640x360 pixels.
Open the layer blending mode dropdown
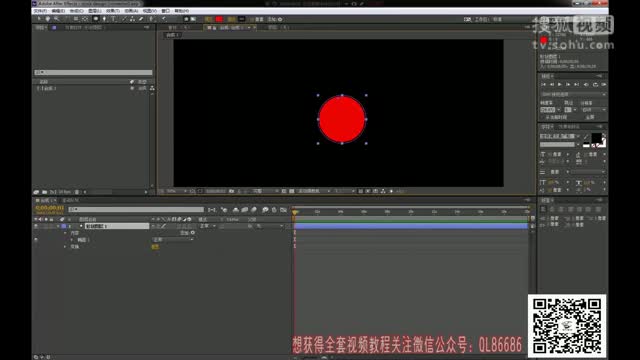[207, 226]
